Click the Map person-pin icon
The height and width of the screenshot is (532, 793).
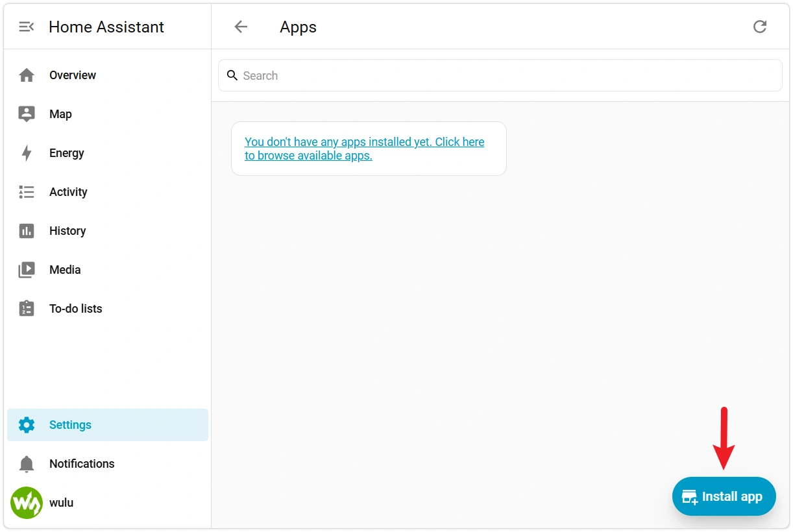pos(27,114)
